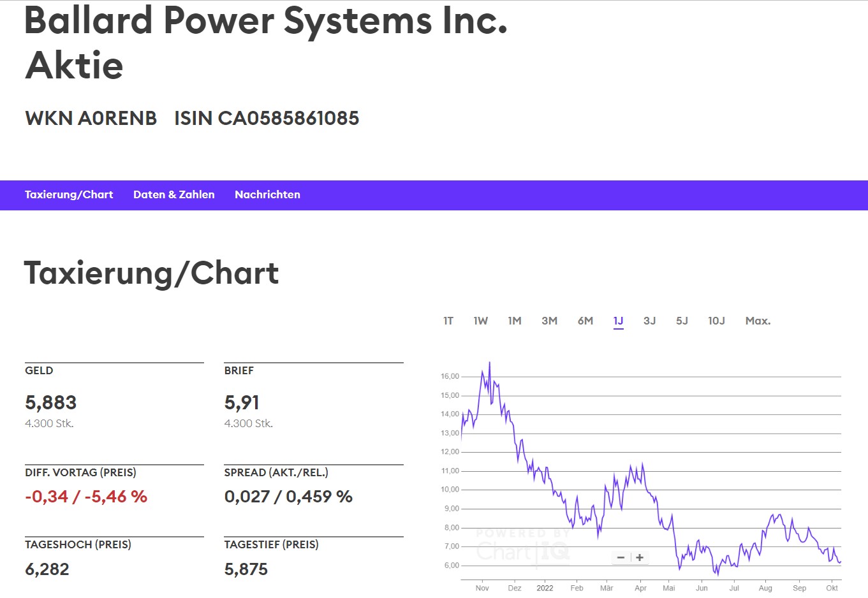Open the Taxierung/Chart tab
868x598 pixels.
[69, 195]
